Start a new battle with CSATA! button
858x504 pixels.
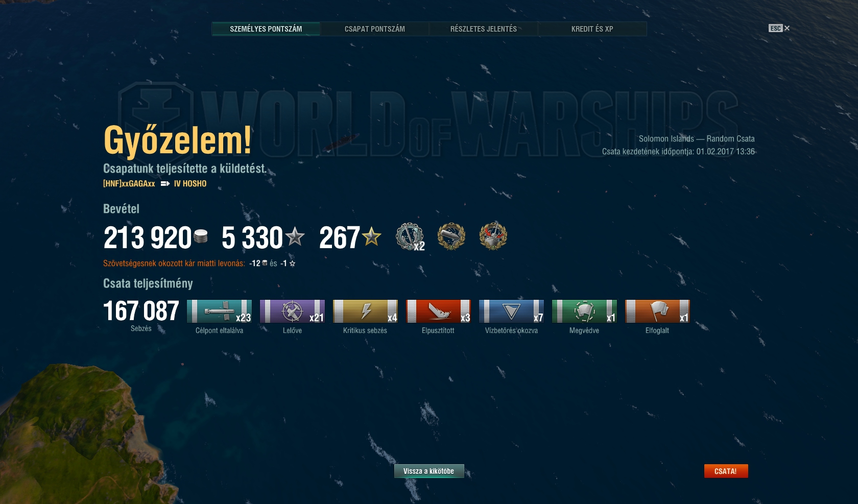[726, 471]
